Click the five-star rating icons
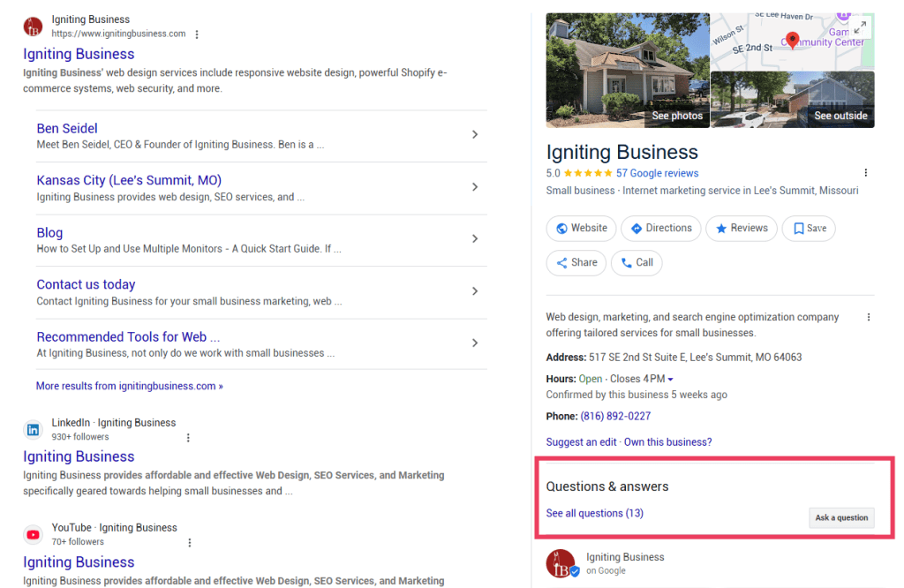Viewport: 904px width, 588px height. pyautogui.click(x=588, y=173)
